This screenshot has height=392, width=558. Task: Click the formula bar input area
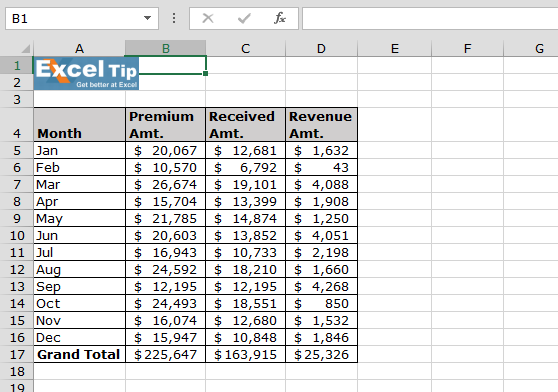click(430, 18)
